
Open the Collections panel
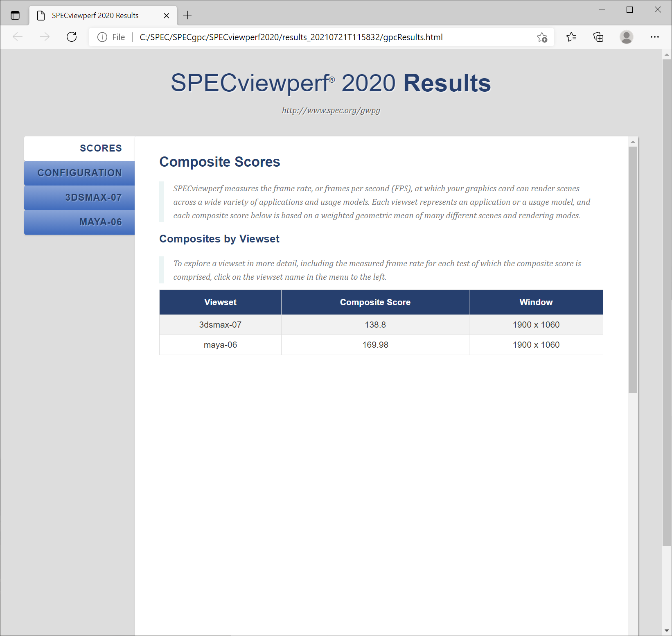point(598,37)
